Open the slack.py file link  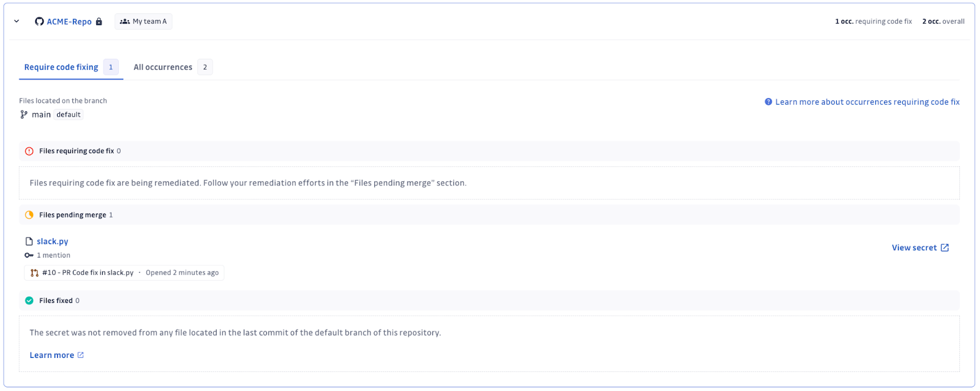tap(53, 242)
